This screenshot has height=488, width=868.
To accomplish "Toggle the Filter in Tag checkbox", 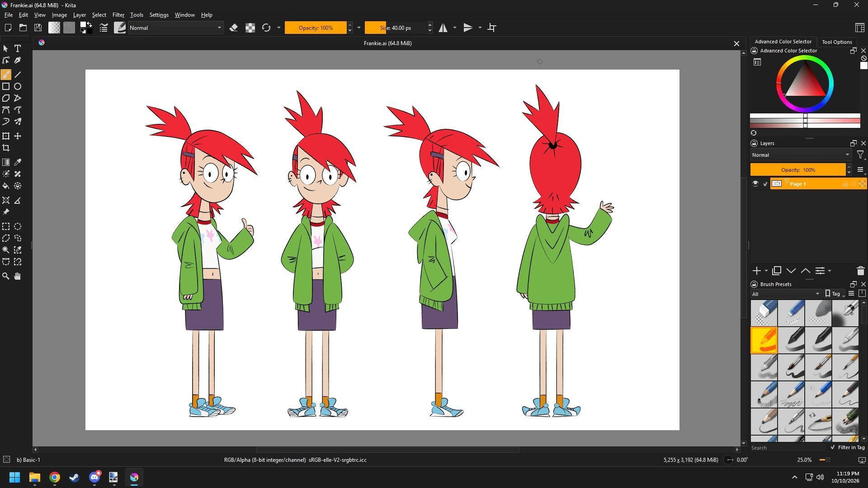I will [x=833, y=447].
